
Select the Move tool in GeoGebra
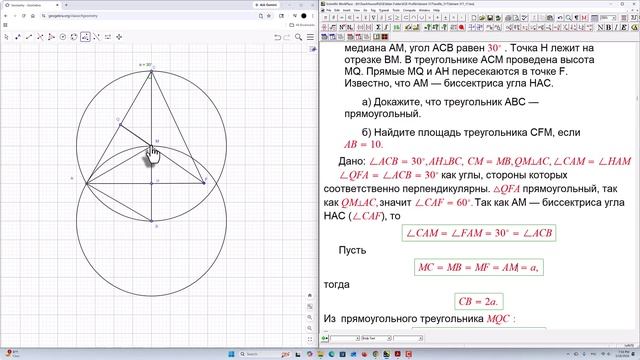coord(7,37)
